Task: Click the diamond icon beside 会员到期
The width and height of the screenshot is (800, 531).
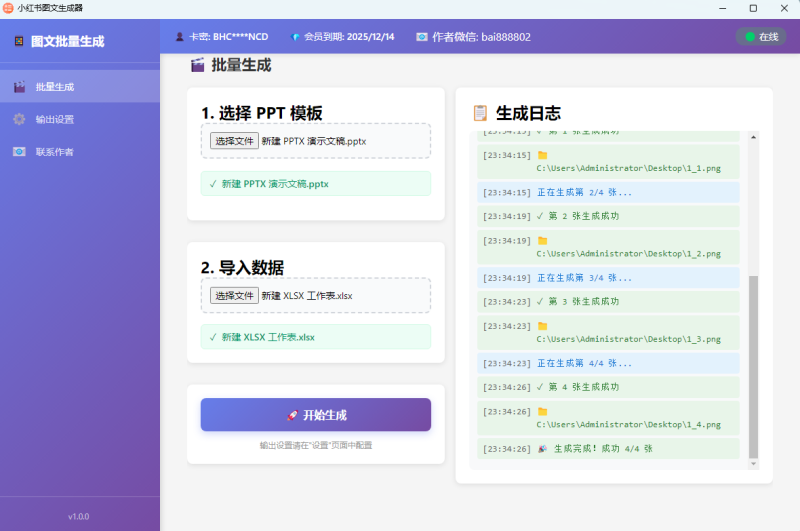Action: click(x=295, y=37)
